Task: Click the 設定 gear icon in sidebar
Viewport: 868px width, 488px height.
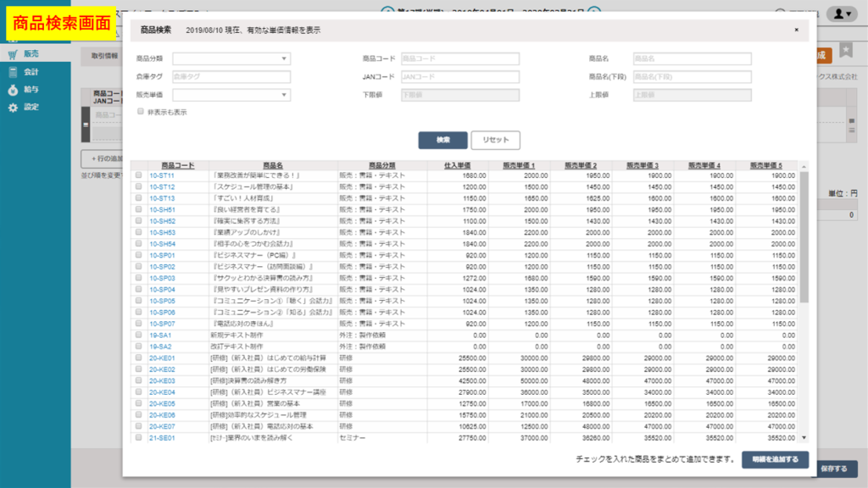Action: (13, 108)
